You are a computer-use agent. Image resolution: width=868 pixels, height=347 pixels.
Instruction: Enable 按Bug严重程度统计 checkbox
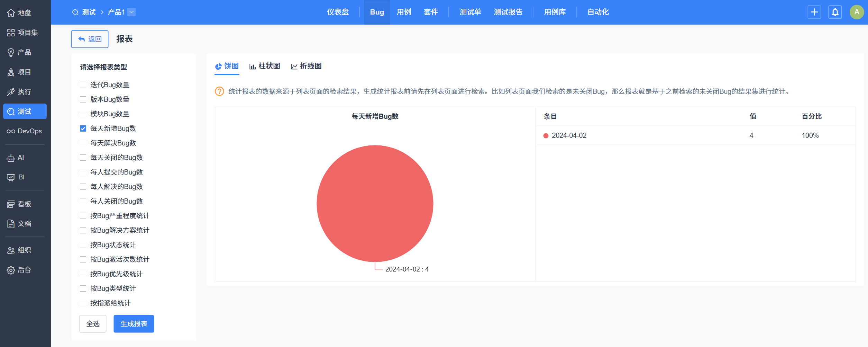[x=83, y=216]
